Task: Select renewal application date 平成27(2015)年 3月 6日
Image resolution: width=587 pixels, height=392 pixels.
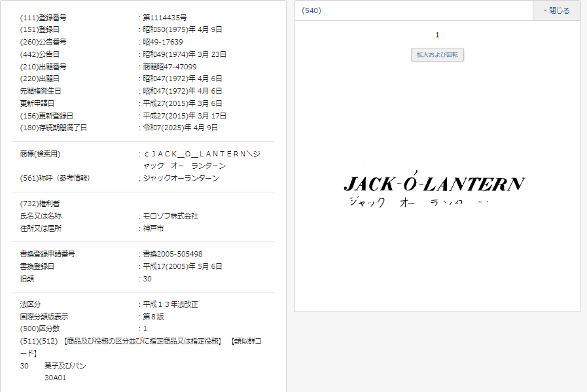Action: [183, 103]
